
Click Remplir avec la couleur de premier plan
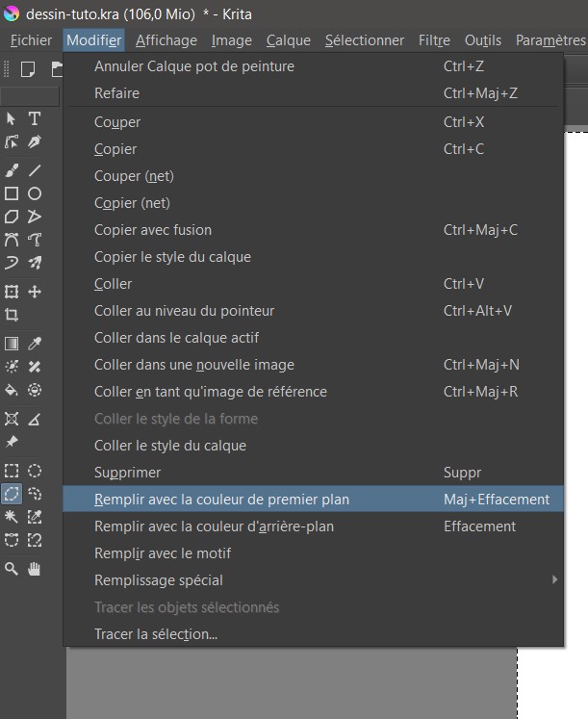pos(221,500)
